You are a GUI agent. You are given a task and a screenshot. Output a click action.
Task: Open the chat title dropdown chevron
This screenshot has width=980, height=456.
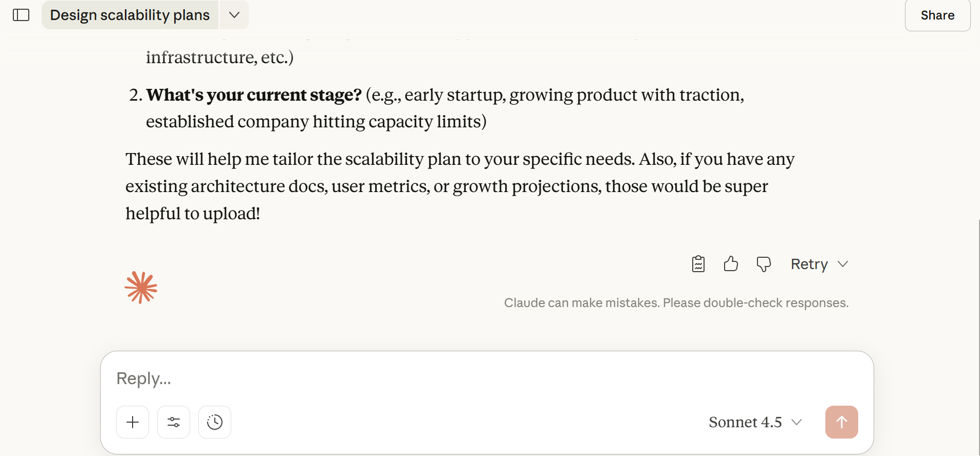(x=234, y=15)
